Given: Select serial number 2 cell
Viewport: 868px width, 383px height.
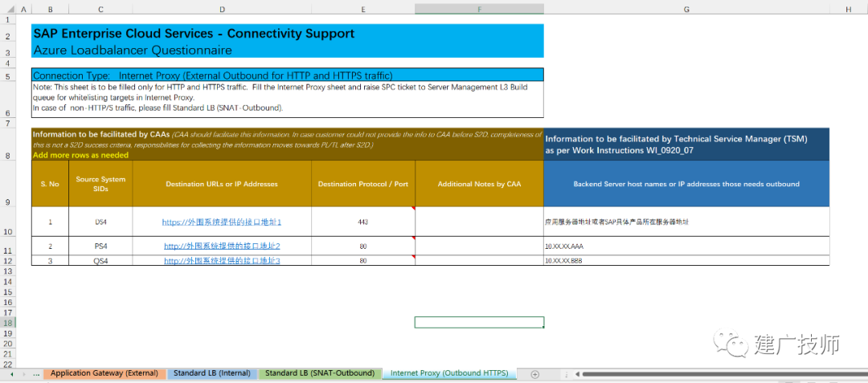Looking at the screenshot, I should click(x=50, y=246).
